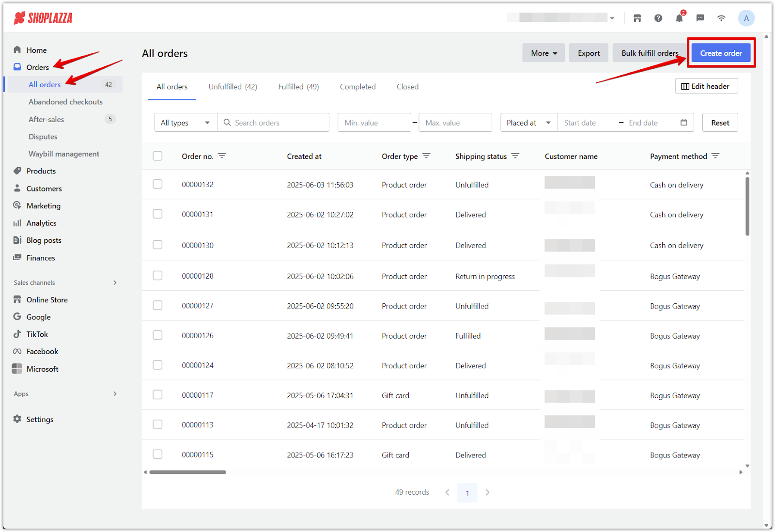
Task: Open the Payment method filter icon
Action: [x=715, y=156]
